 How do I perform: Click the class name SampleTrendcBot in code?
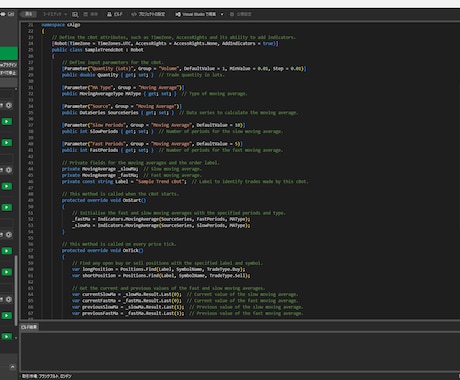[104, 50]
